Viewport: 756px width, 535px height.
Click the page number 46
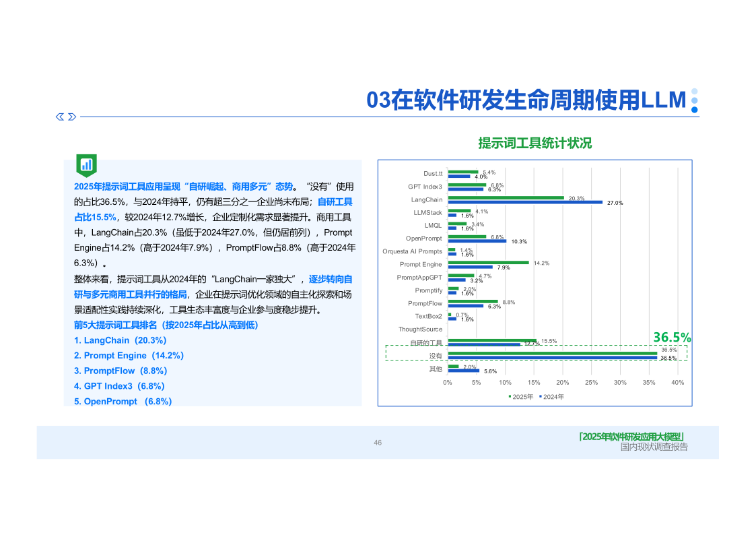378,443
